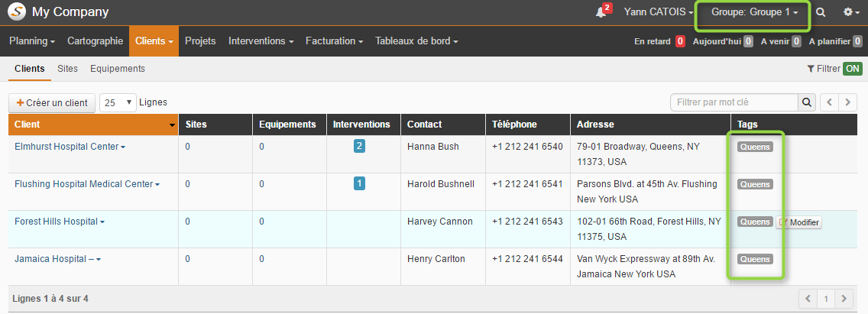The height and width of the screenshot is (314, 868).
Task: Open Elmhurst Hospital Center client link
Action: pyautogui.click(x=66, y=147)
